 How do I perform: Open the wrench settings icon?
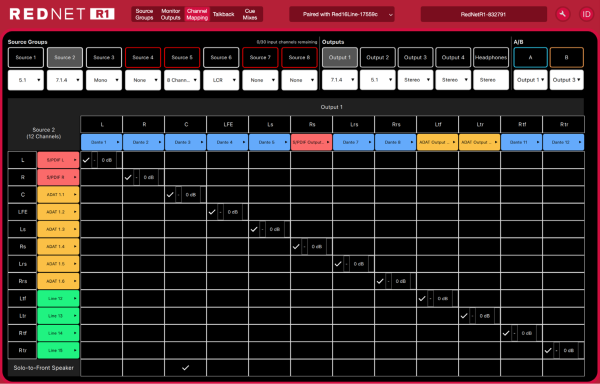coord(562,14)
